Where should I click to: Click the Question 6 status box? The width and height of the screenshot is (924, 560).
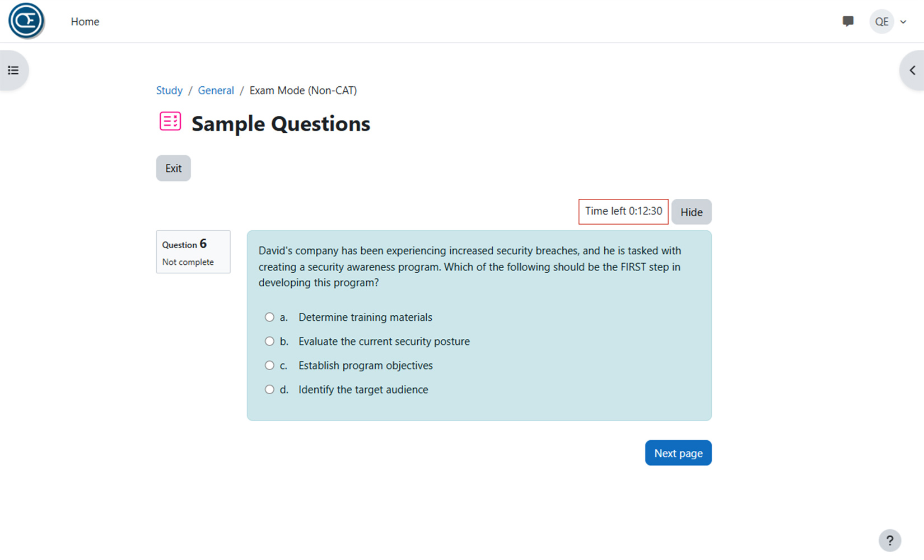click(x=193, y=251)
